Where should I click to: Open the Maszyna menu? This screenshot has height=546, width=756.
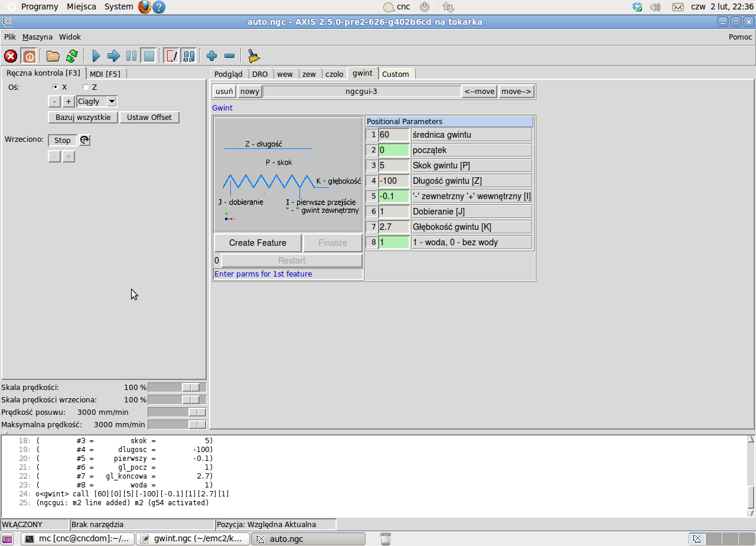pos(37,37)
